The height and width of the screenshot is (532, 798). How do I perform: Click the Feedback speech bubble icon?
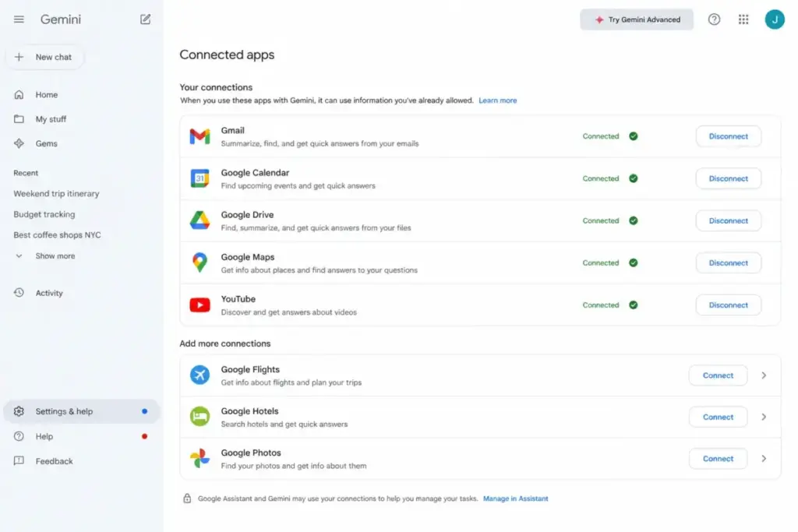pyautogui.click(x=19, y=461)
